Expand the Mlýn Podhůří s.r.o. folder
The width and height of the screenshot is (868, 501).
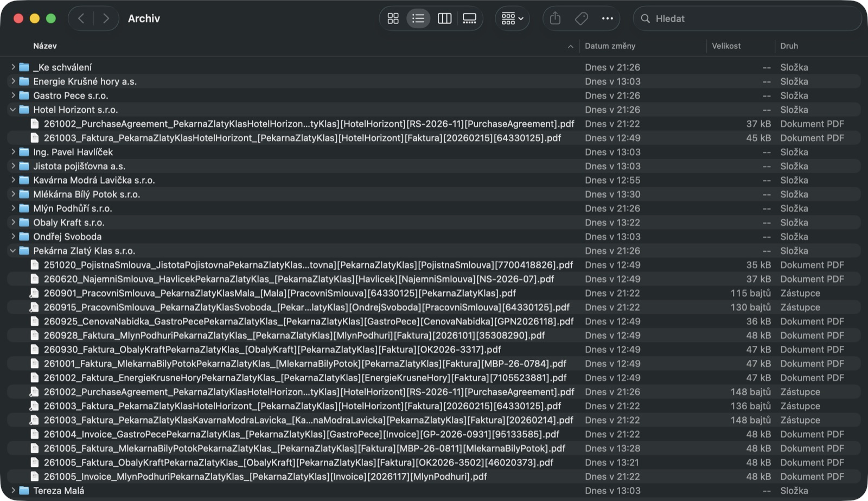tap(13, 208)
